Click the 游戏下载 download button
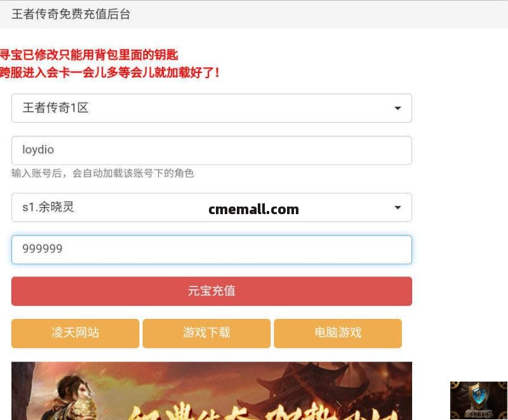This screenshot has height=420, width=508. pos(206,333)
